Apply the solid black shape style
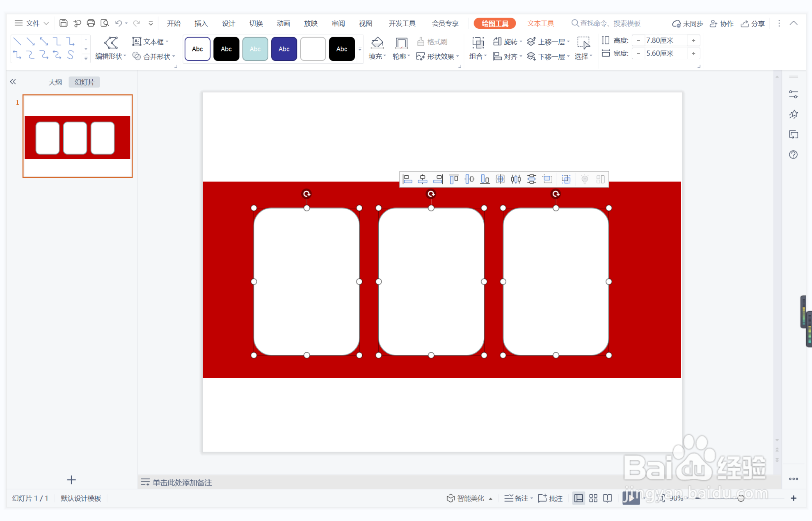Viewport: 812px width, 521px height. click(226, 49)
